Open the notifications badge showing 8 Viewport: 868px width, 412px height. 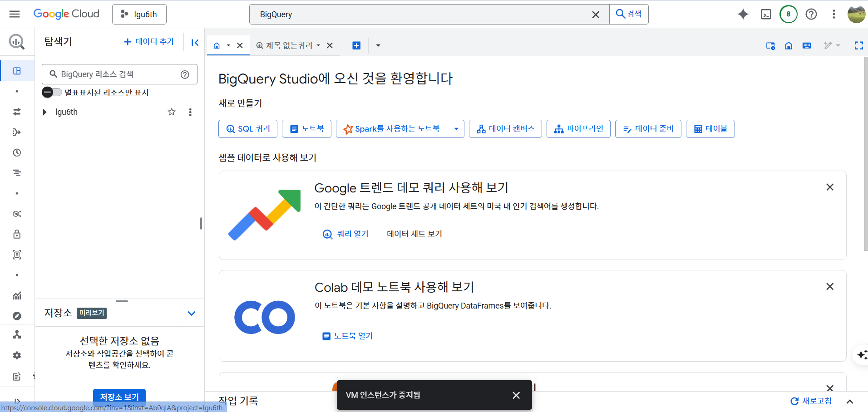789,14
